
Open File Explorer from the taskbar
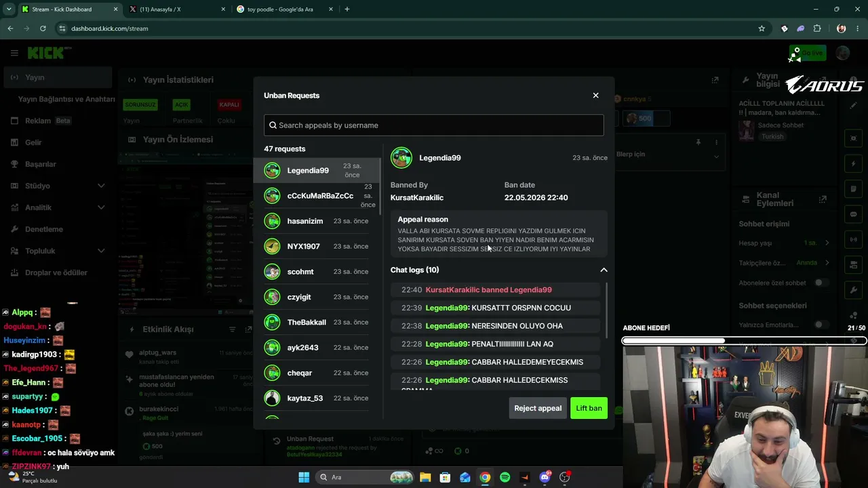tap(425, 477)
